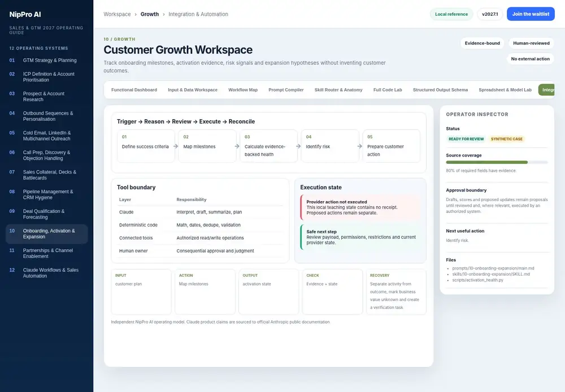
Task: Switch to Functional Dashboard tab
Action: 134,90
